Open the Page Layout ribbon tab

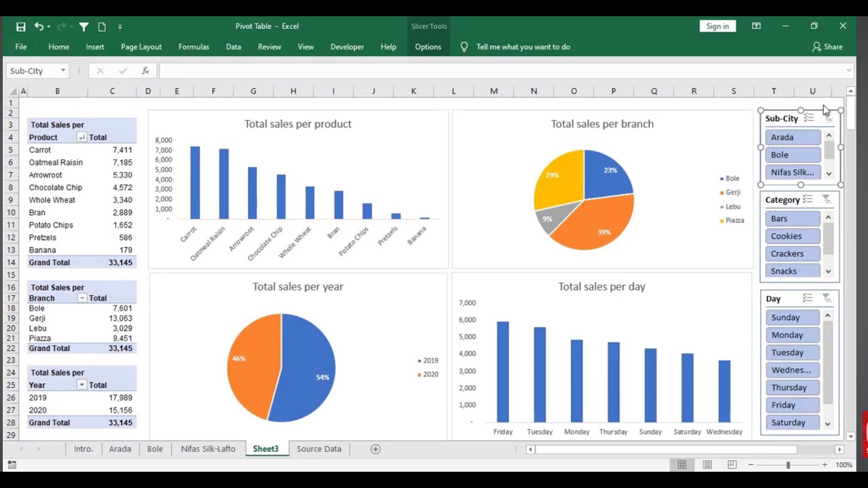141,47
